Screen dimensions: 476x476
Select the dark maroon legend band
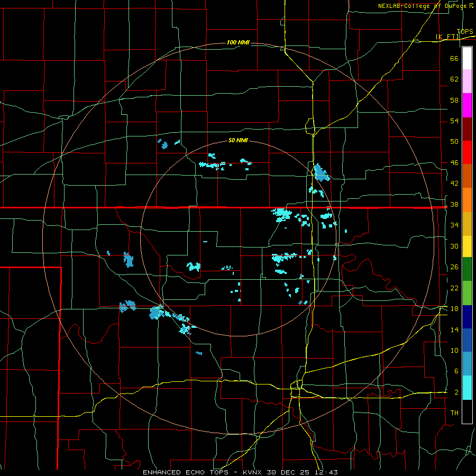point(467,129)
